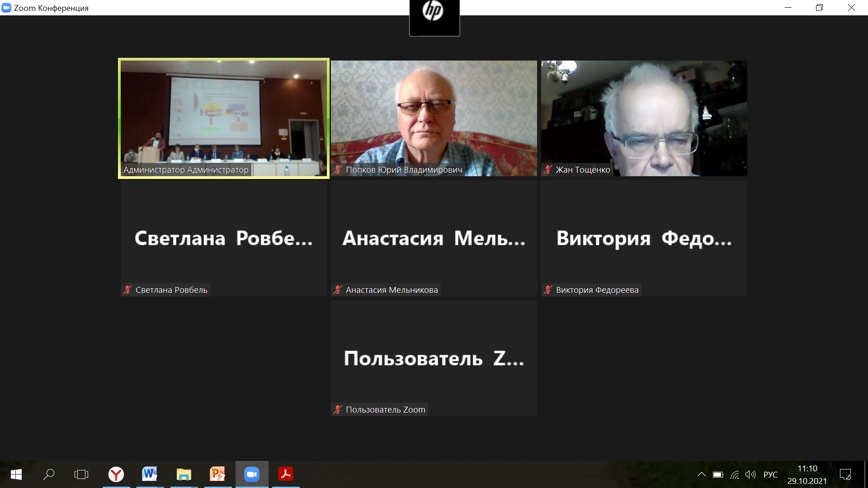
Task: Open Task View in the taskbar
Action: (81, 474)
